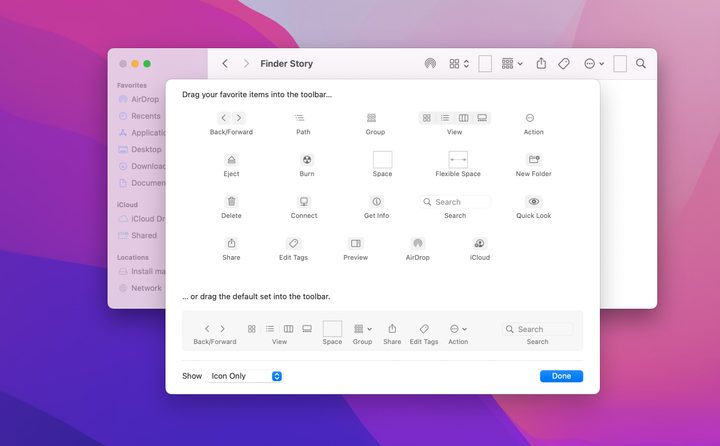Click the Connect icon

[x=304, y=202]
